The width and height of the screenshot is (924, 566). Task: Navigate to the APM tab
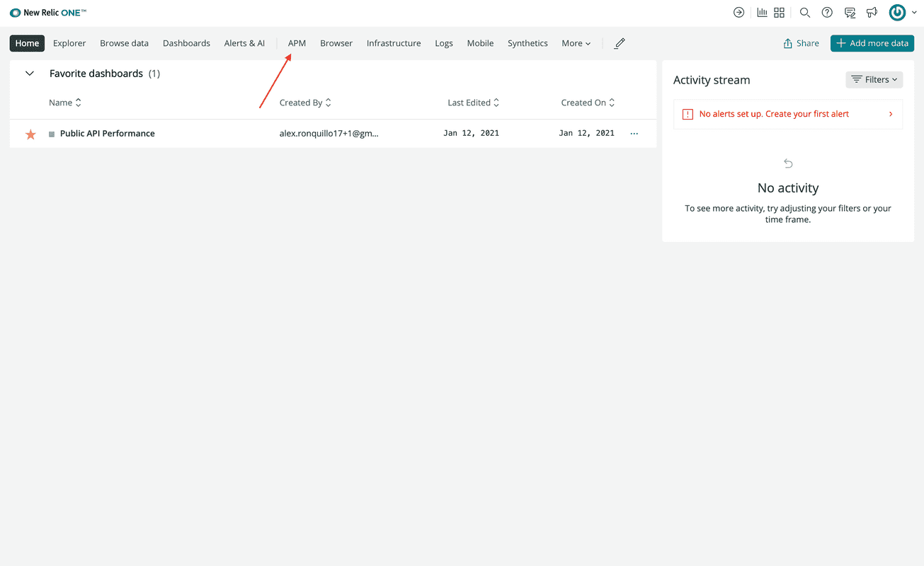(297, 43)
